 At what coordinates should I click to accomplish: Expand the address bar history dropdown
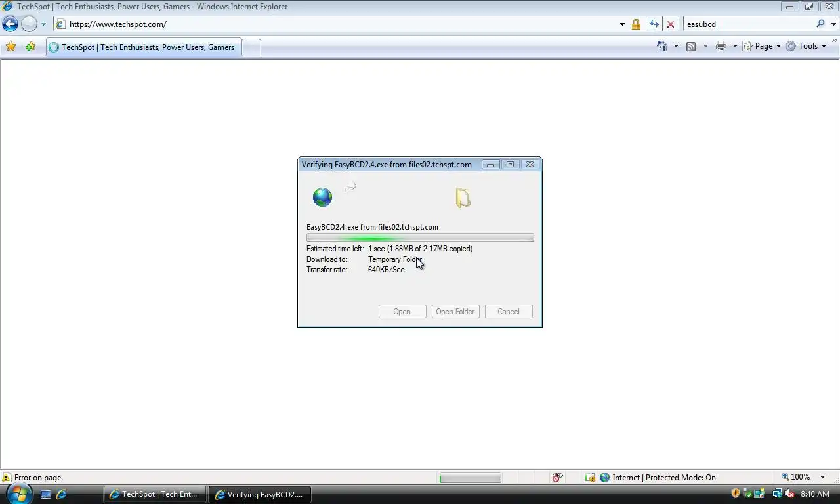point(622,24)
